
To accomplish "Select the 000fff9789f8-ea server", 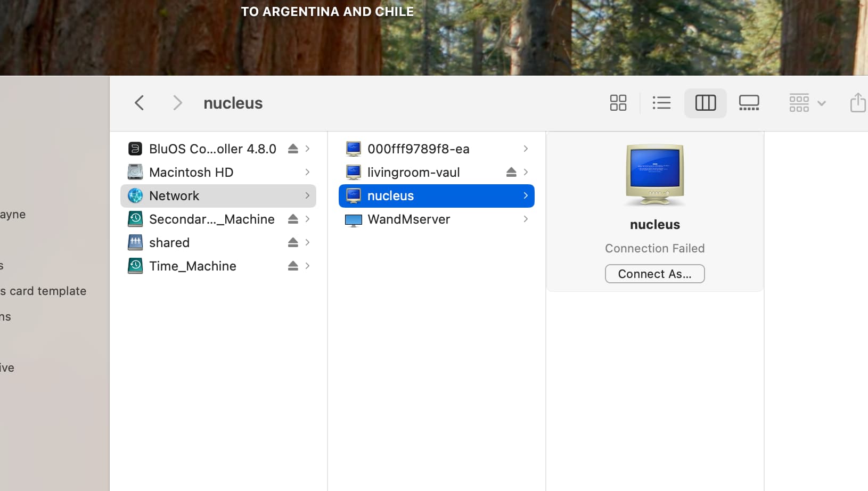I will pyautogui.click(x=437, y=149).
